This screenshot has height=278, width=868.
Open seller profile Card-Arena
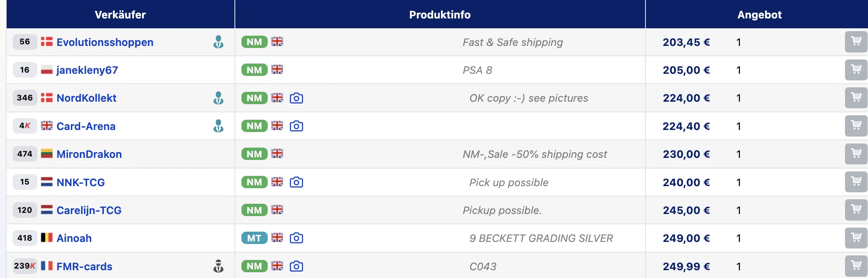86,126
